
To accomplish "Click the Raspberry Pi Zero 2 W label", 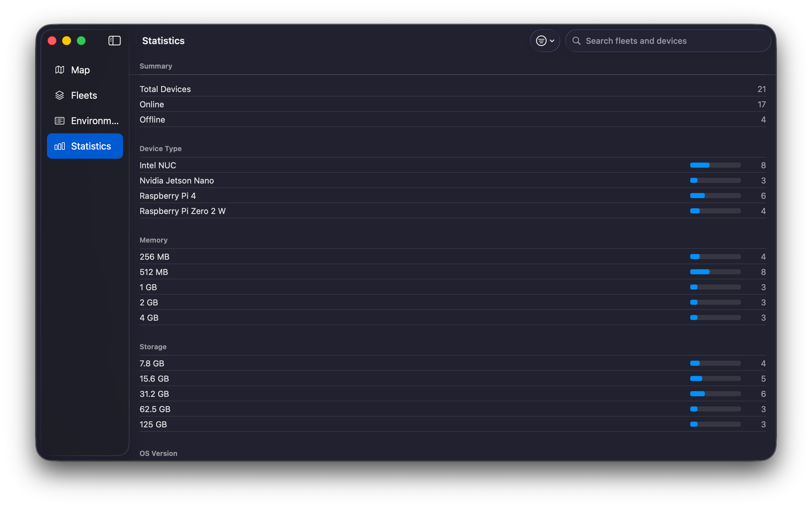I will (182, 211).
